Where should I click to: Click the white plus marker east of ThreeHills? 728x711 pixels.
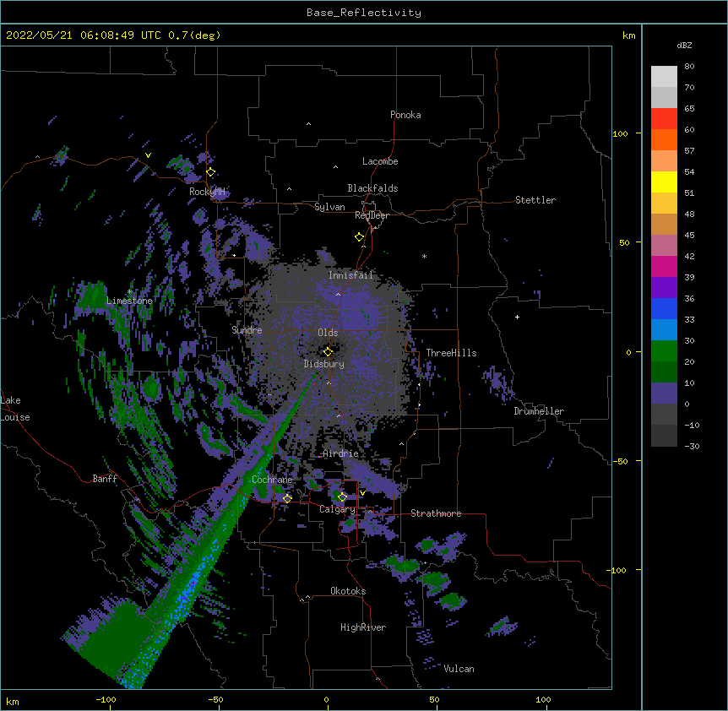point(517,317)
